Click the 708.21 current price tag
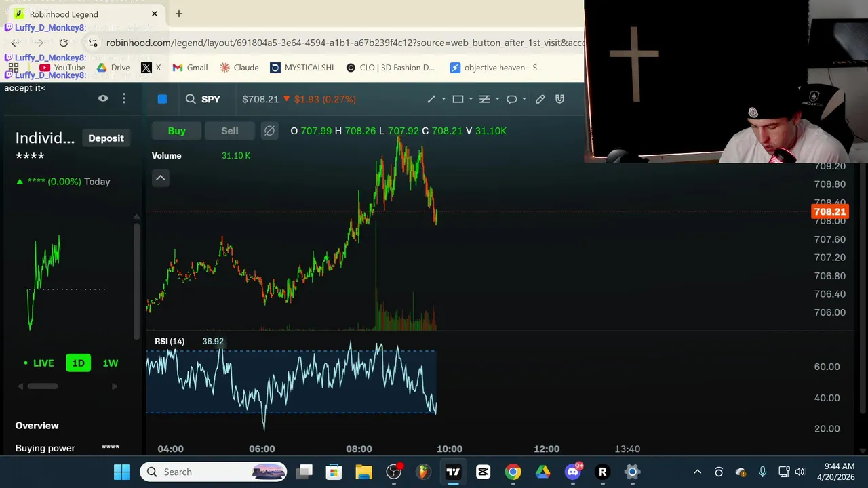 point(829,212)
